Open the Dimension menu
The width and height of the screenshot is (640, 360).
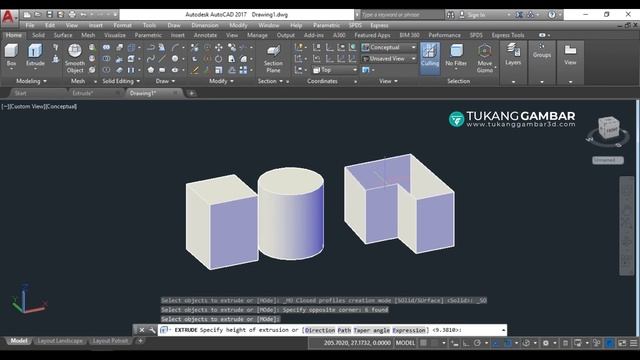pos(204,25)
